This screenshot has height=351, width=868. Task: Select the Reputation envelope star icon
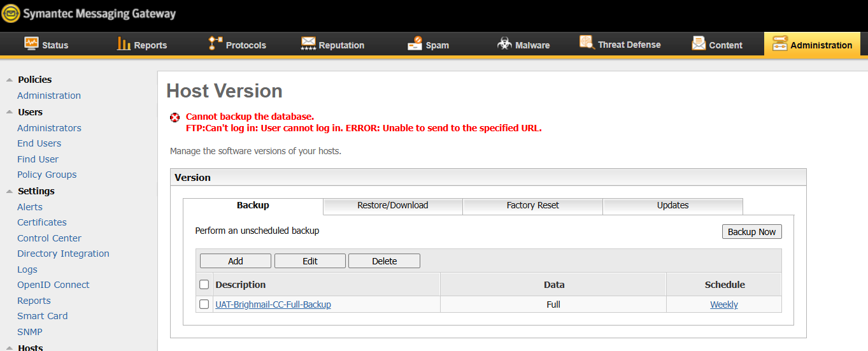308,43
